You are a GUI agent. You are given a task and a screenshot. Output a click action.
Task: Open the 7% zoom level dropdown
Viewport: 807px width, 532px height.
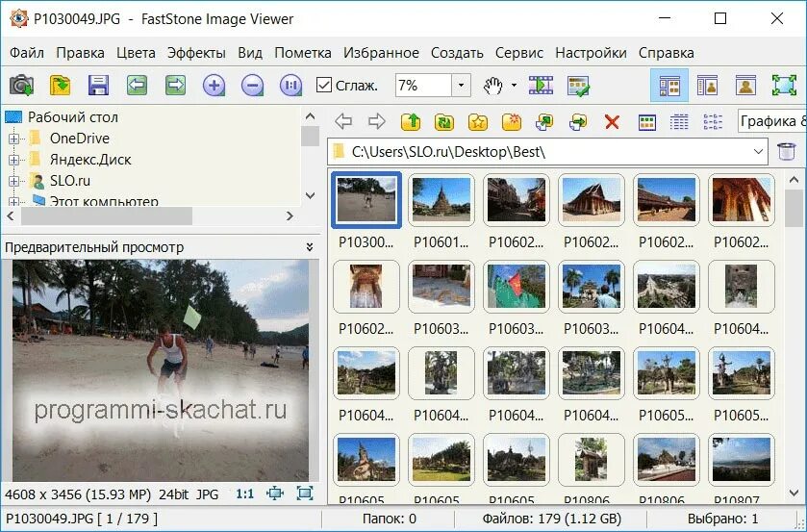pyautogui.click(x=461, y=85)
